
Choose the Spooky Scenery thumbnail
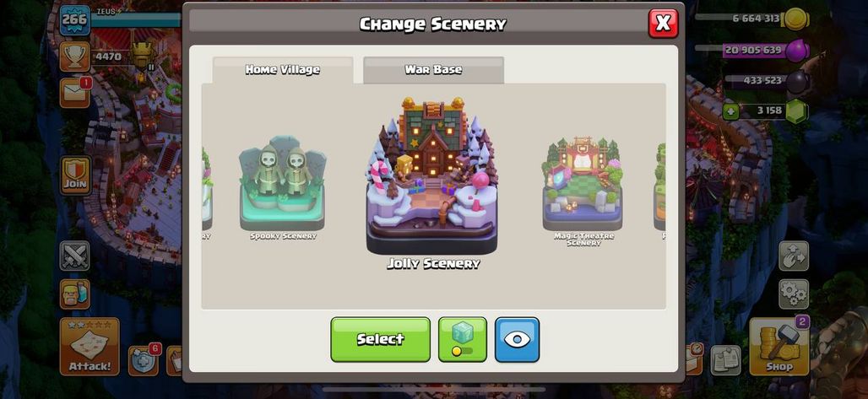283,188
